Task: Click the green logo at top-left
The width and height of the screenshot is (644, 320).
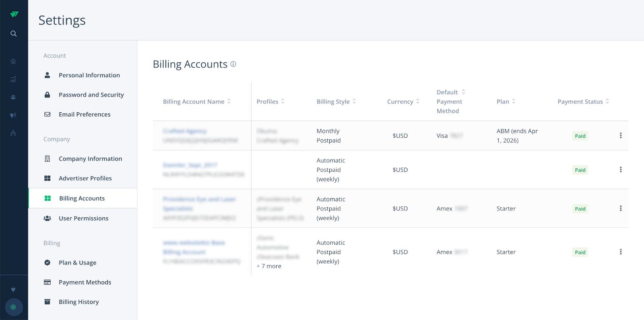Action: pyautogui.click(x=14, y=14)
